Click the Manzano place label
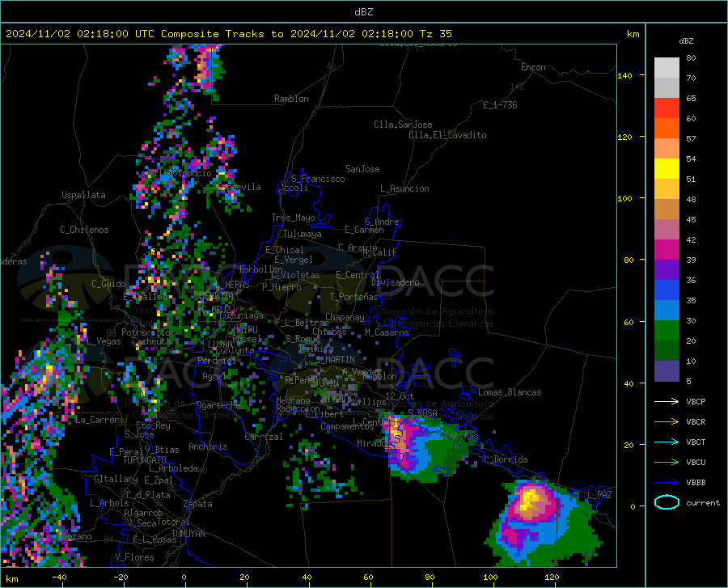Screen dimensions: 728x588 74,536
